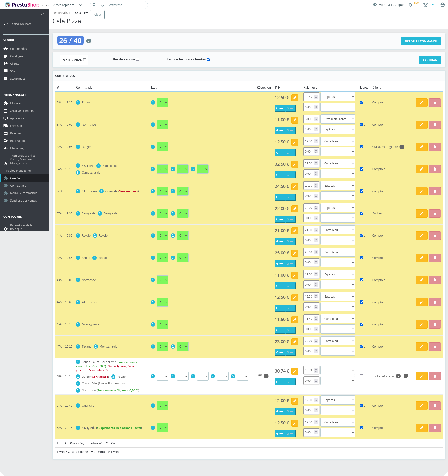Focus the Rechercher search field

pyautogui.click(x=126, y=5)
